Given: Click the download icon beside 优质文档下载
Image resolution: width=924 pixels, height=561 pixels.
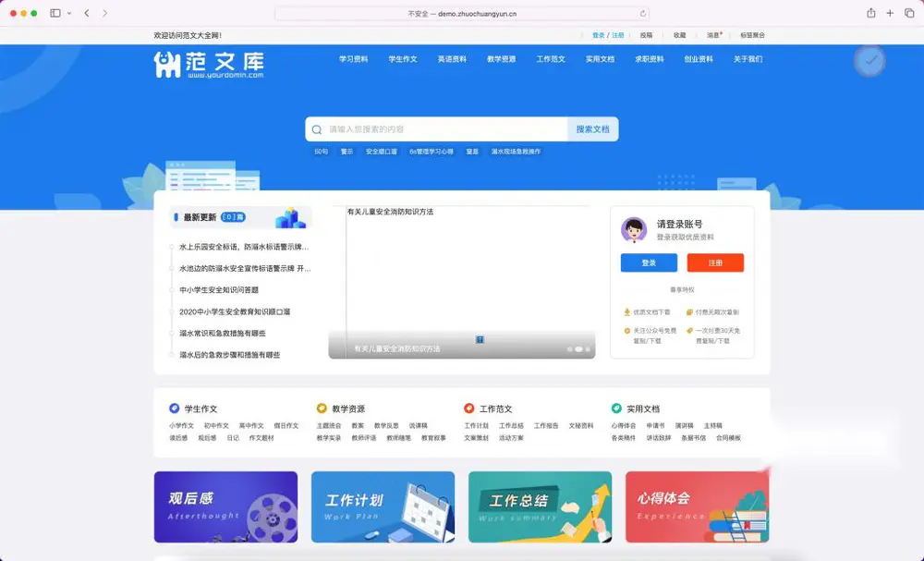Looking at the screenshot, I should pyautogui.click(x=627, y=311).
